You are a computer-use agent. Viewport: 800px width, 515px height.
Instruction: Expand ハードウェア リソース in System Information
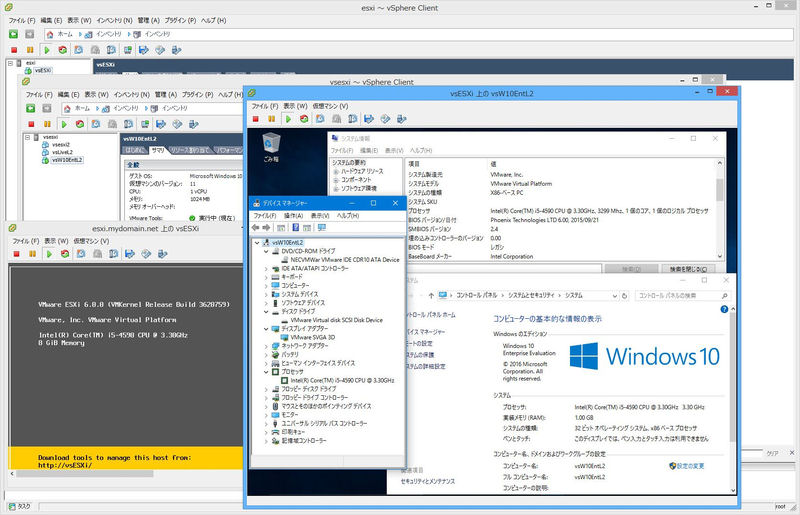(336, 171)
